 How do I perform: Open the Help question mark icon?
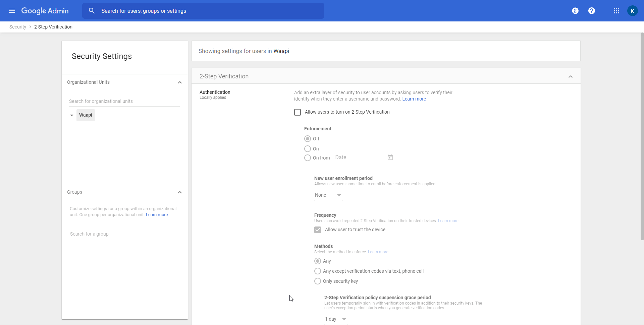pyautogui.click(x=592, y=11)
